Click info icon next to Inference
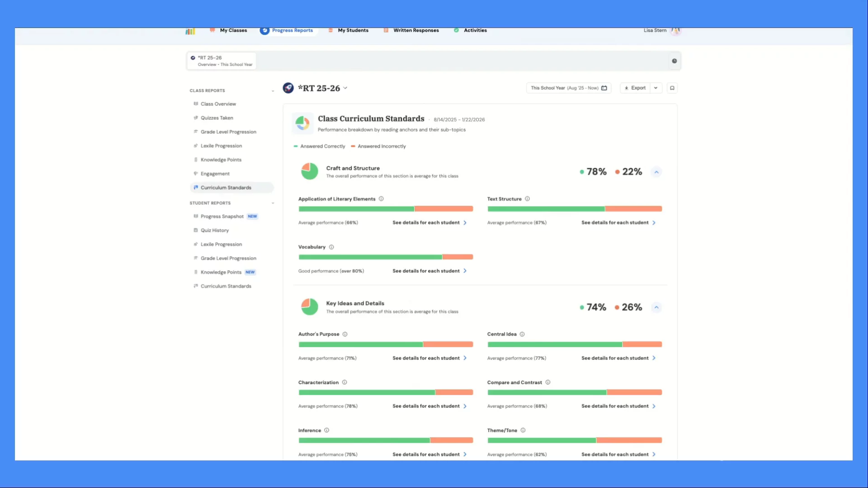 point(326,430)
